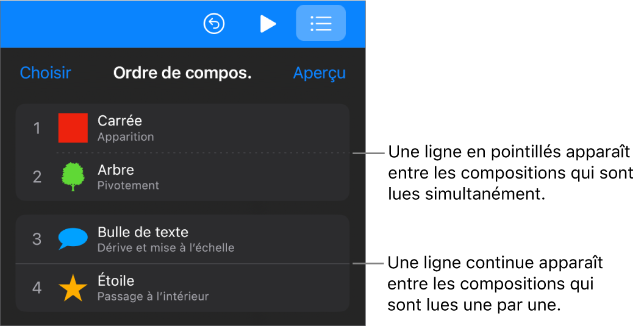Click the orange star icon

tap(73, 288)
